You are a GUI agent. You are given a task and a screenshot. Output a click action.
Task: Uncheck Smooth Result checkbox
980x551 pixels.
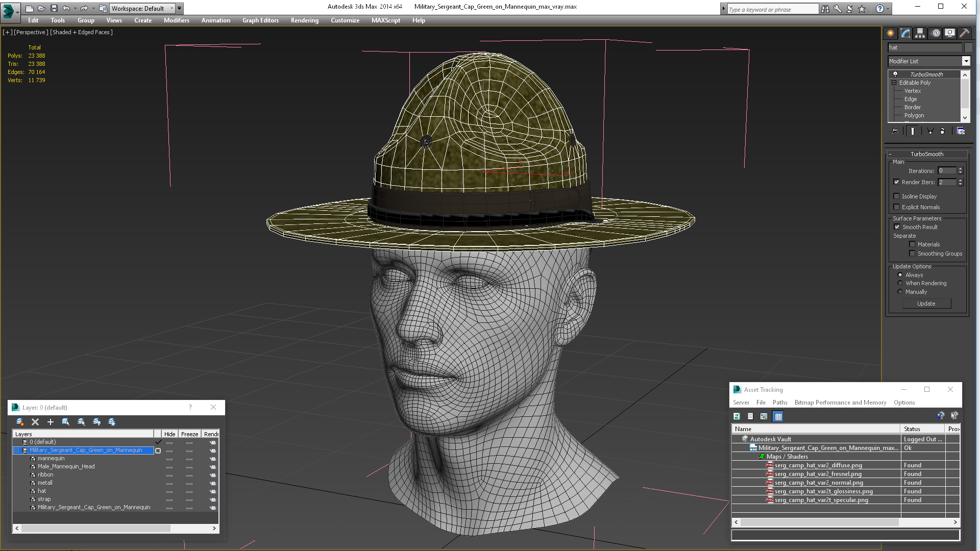[897, 227]
